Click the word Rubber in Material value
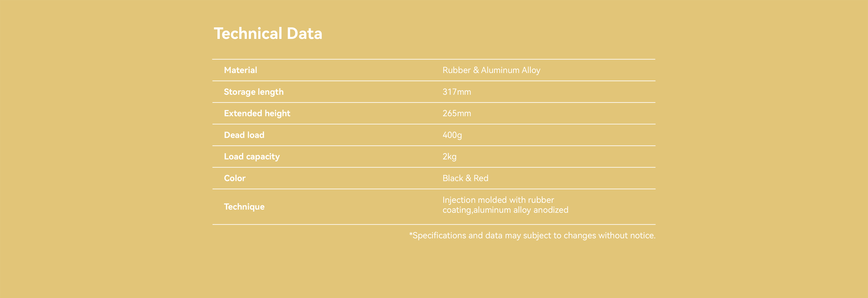This screenshot has width=868, height=298. pos(456,70)
